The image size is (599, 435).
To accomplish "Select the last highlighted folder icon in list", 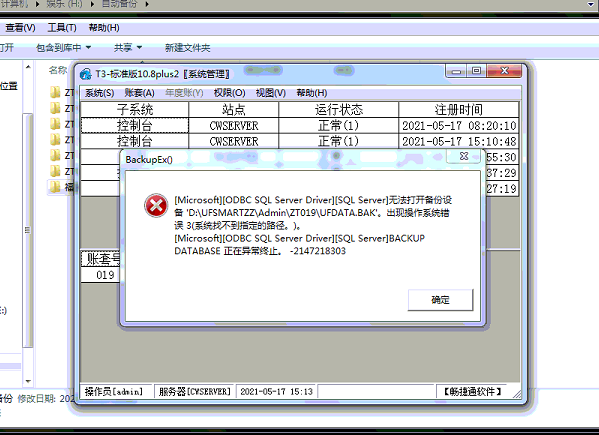I will click(x=55, y=187).
